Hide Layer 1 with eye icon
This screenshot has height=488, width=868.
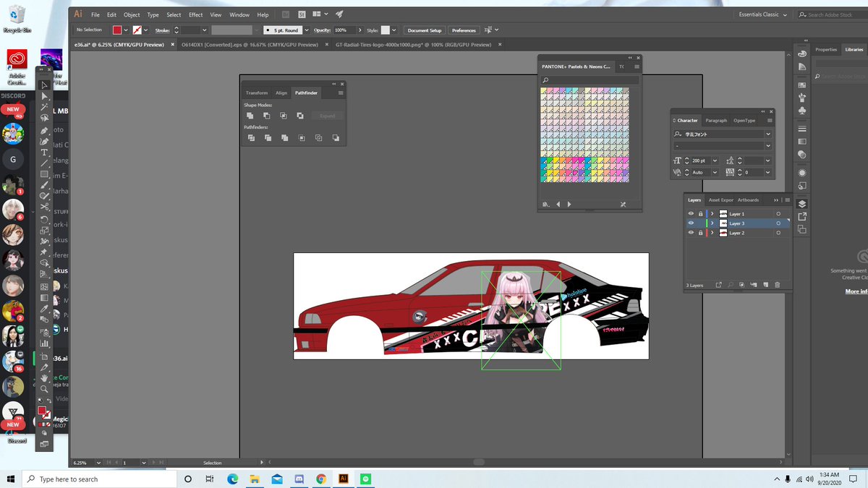(x=691, y=214)
